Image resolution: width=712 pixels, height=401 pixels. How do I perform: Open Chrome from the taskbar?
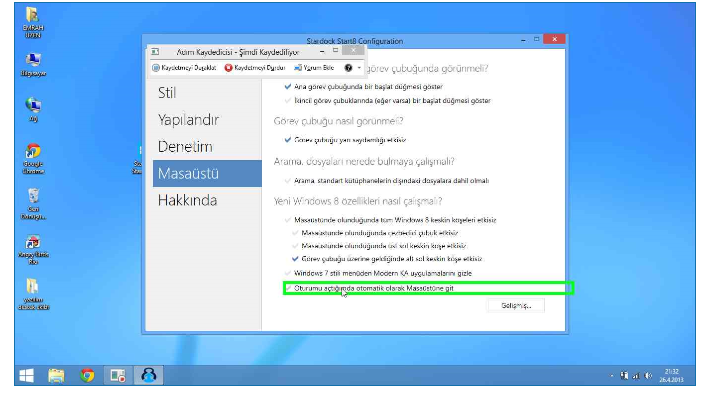(87, 376)
